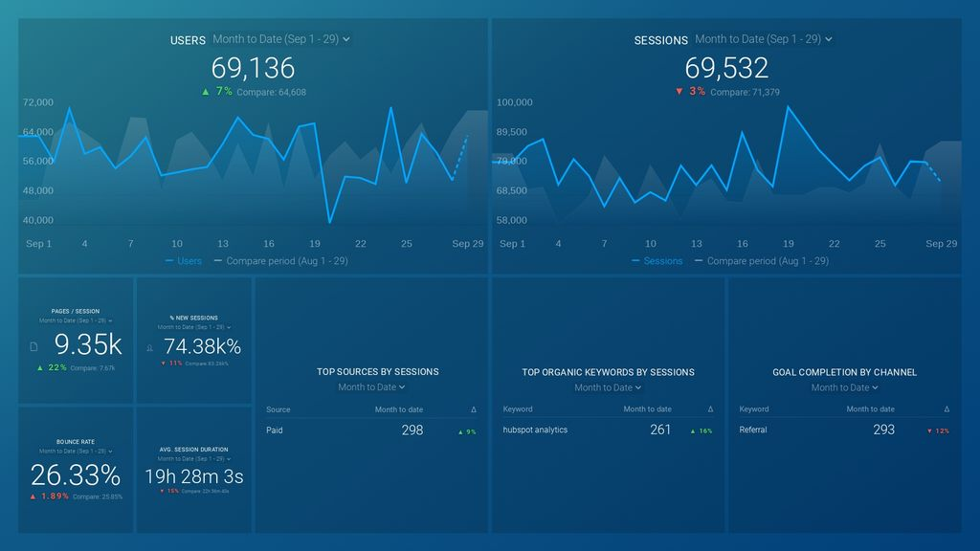
Task: Toggle the Sessions series in chart legend
Action: point(657,261)
